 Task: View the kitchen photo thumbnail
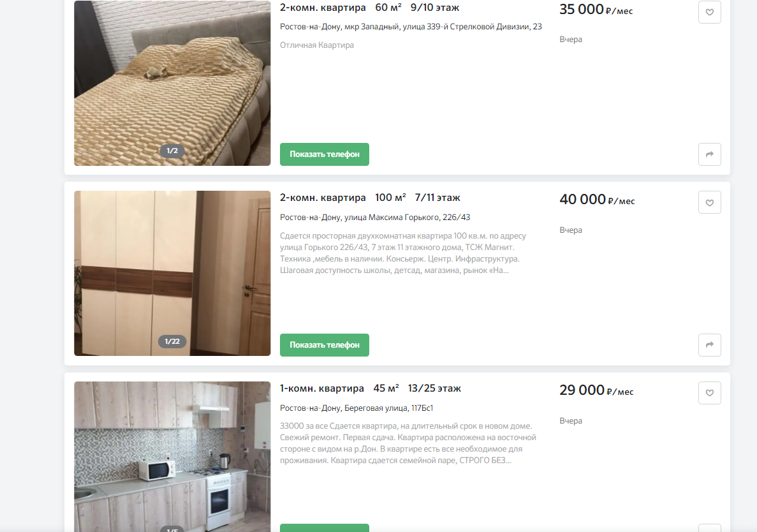coord(172,457)
